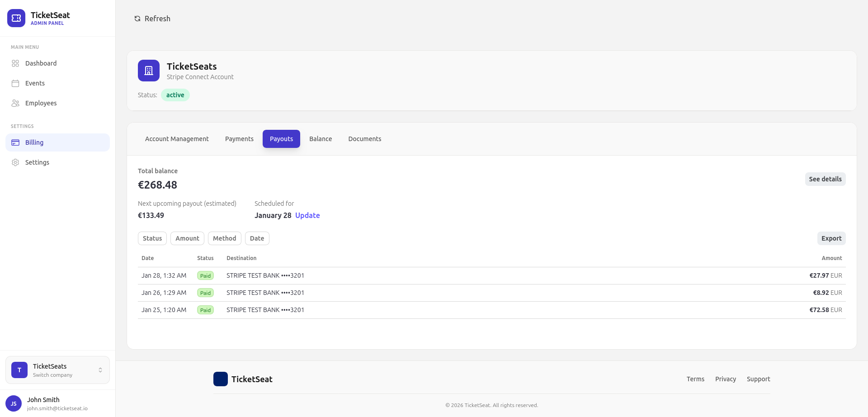Click john.smith@ticketseat.io email text
Screen dimensions: 868x417
pyautogui.click(x=57, y=408)
